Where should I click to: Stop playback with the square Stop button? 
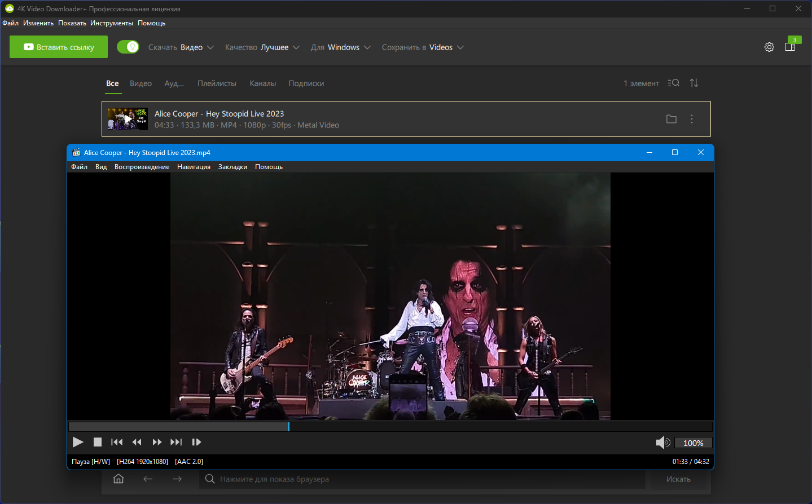pos(98,443)
